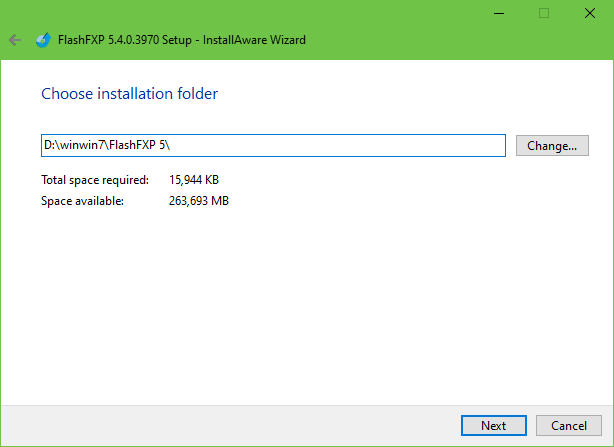Cancel the installation
614x447 pixels.
click(x=568, y=425)
